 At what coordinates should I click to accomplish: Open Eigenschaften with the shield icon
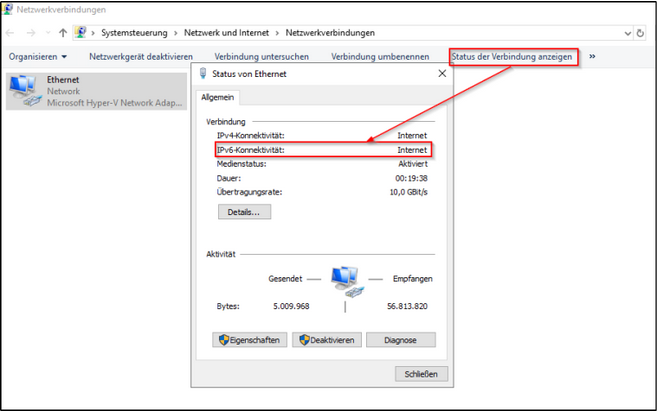click(x=248, y=340)
